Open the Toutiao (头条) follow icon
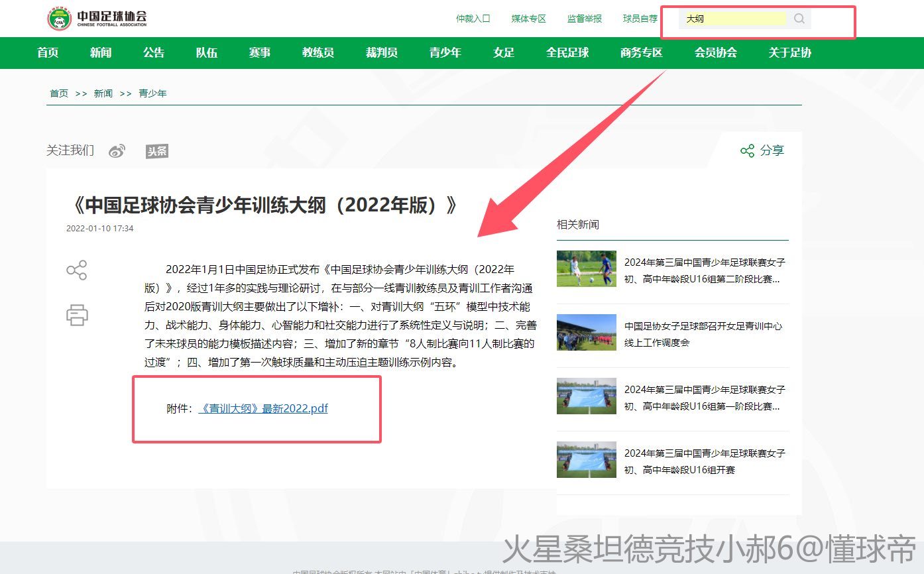The width and height of the screenshot is (924, 574). click(x=157, y=151)
